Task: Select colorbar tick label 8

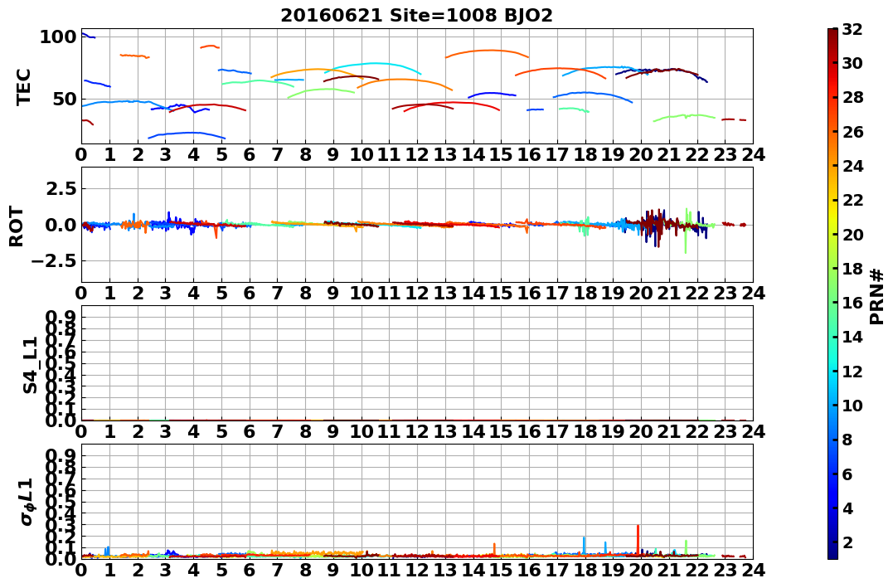Action: (x=847, y=440)
